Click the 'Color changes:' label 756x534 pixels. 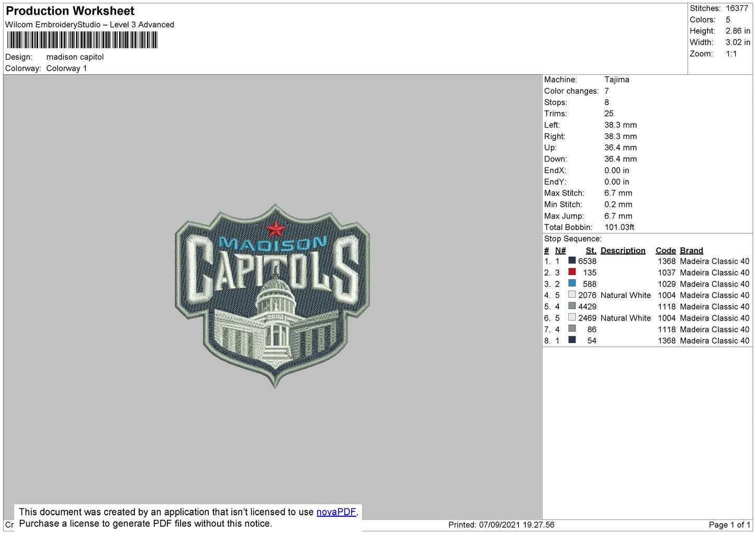click(571, 91)
